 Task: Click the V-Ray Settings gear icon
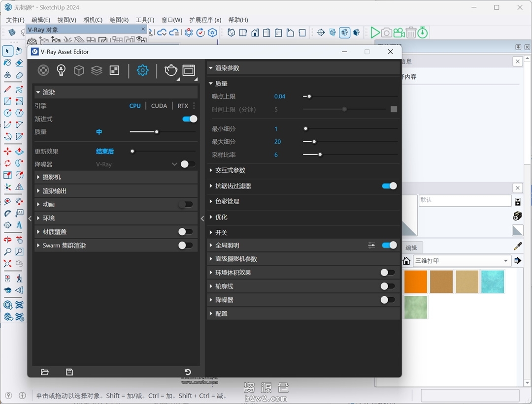pos(142,70)
